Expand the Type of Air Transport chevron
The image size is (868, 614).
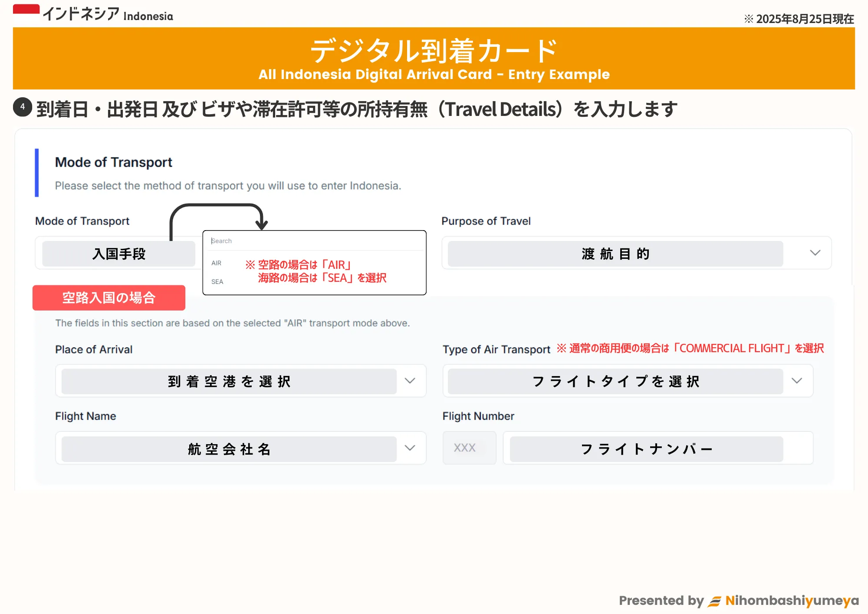(x=797, y=381)
